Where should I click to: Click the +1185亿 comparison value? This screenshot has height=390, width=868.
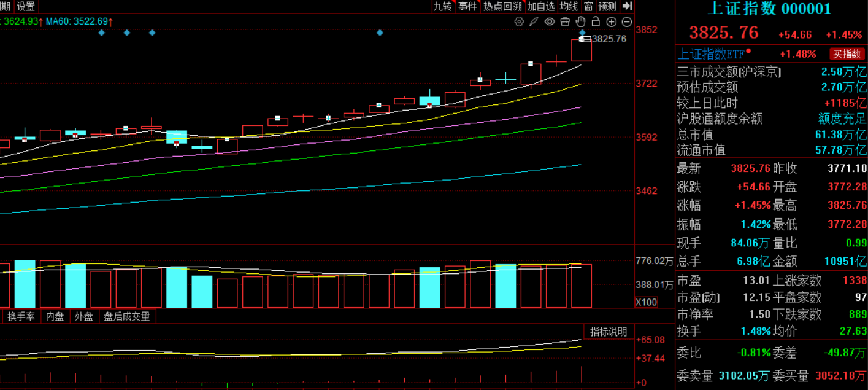pyautogui.click(x=845, y=103)
